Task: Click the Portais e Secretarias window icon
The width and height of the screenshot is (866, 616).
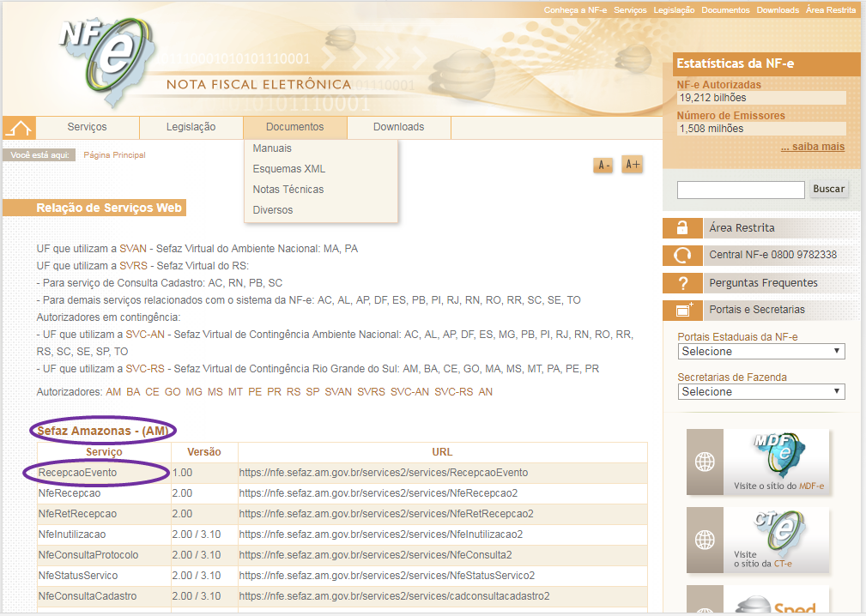Action: pyautogui.click(x=682, y=311)
